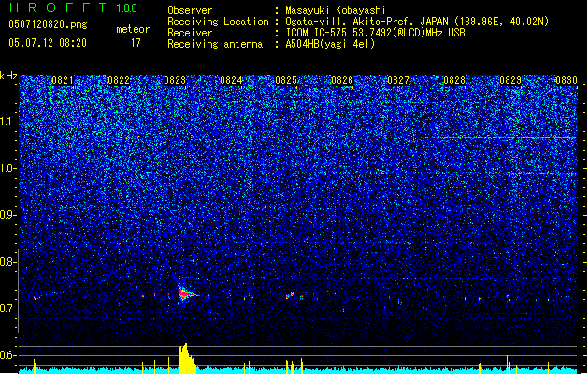This screenshot has height=374, width=588.
Task: Click the large red meteor echo after 0823
Action: pyautogui.click(x=187, y=295)
